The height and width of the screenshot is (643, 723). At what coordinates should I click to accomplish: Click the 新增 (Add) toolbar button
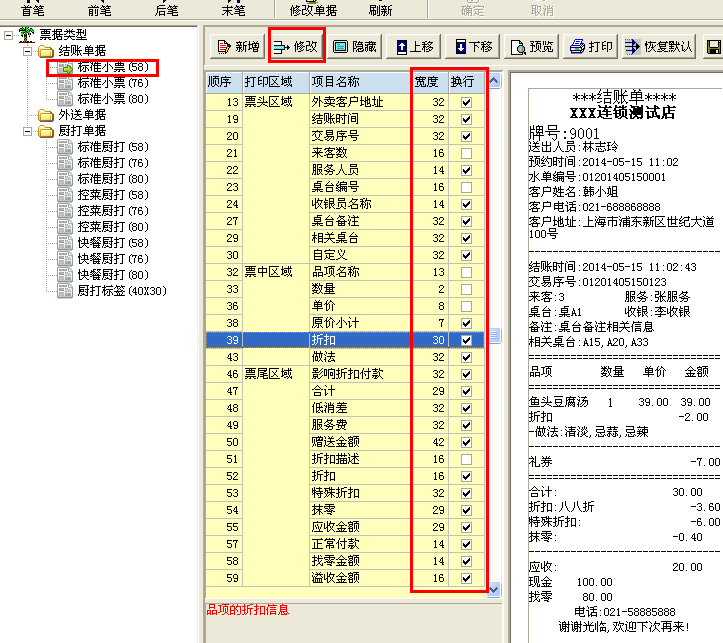[x=236, y=46]
